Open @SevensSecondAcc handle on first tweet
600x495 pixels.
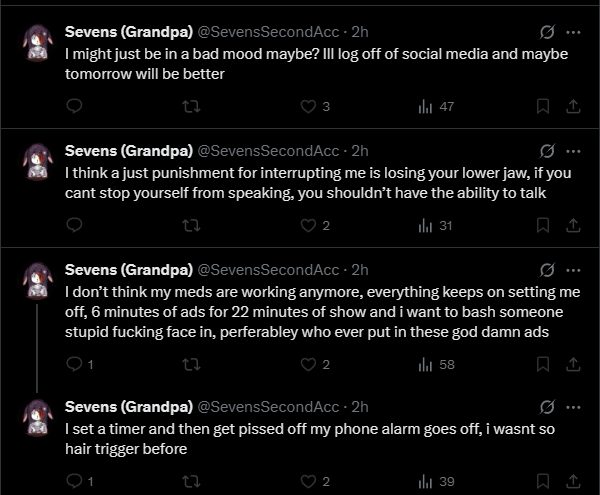[x=268, y=32]
